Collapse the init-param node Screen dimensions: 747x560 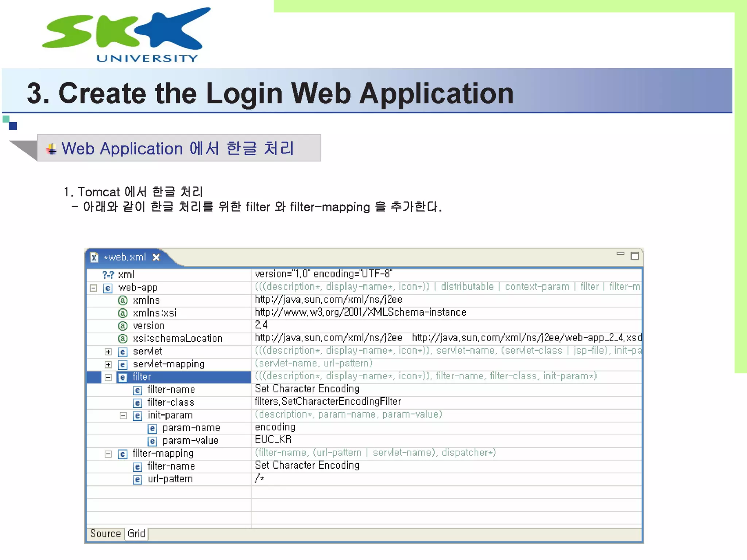click(x=123, y=416)
